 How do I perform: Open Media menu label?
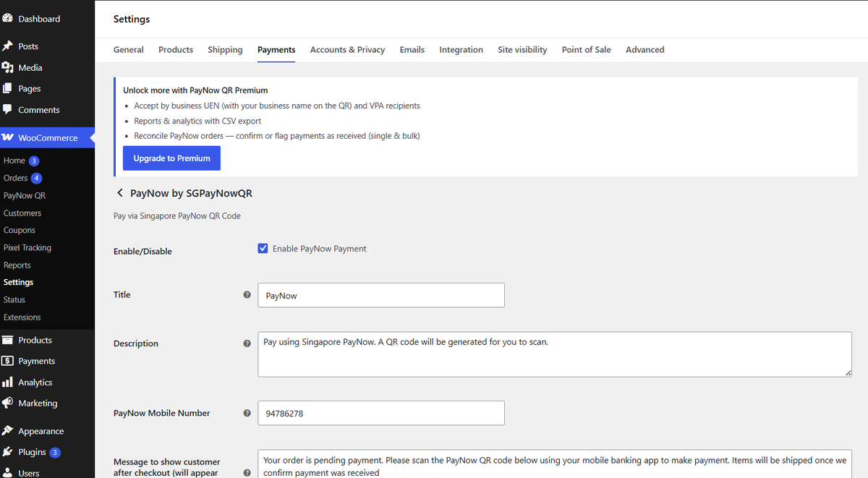(30, 67)
